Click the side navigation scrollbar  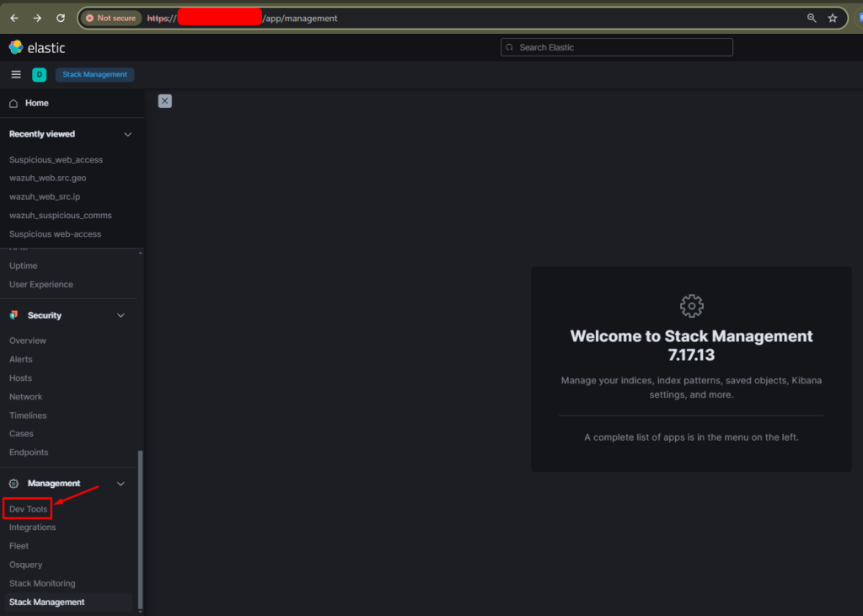click(x=141, y=528)
